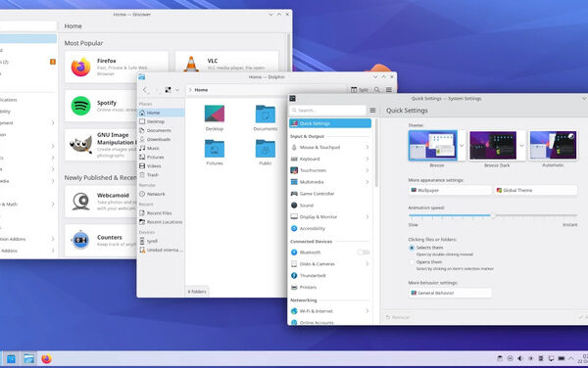
Task: Click the Wallpaper button
Action: (450, 190)
